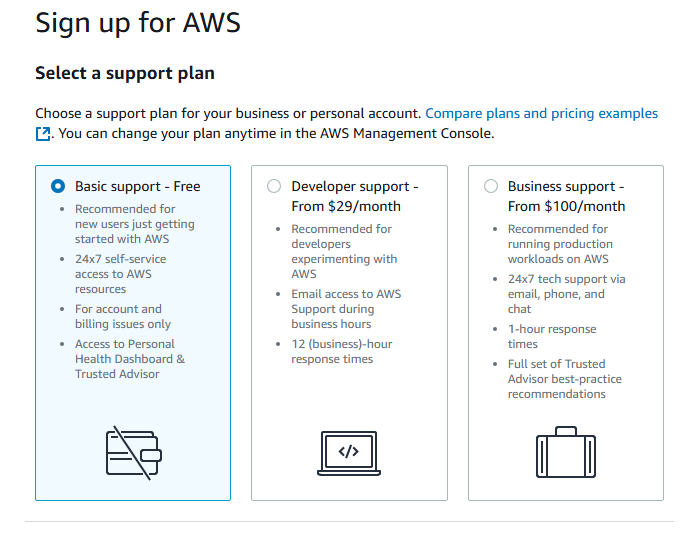Open Compare plans and pricing examples link
693x546 pixels.
[541, 114]
